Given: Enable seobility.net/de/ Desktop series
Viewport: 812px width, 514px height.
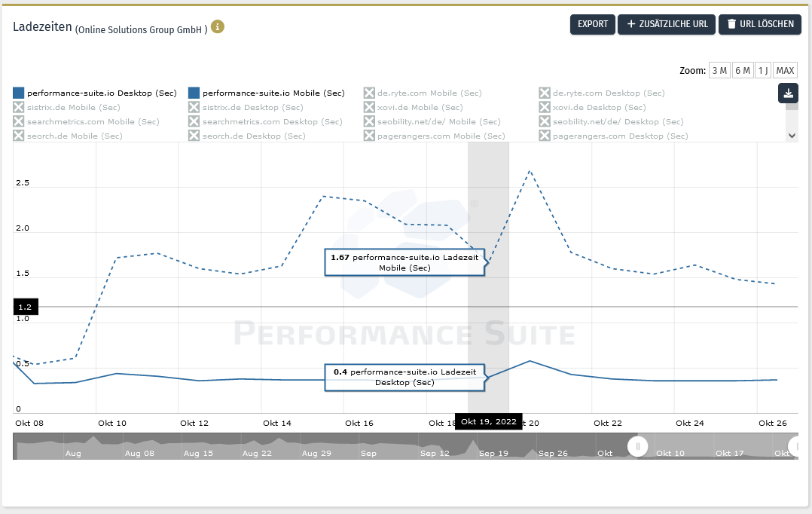Looking at the screenshot, I should point(611,122).
